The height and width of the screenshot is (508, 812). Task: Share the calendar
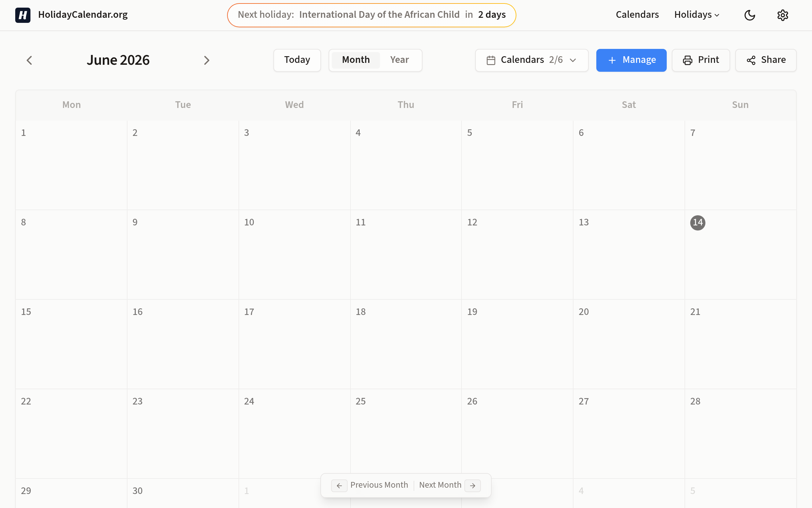[x=766, y=60]
